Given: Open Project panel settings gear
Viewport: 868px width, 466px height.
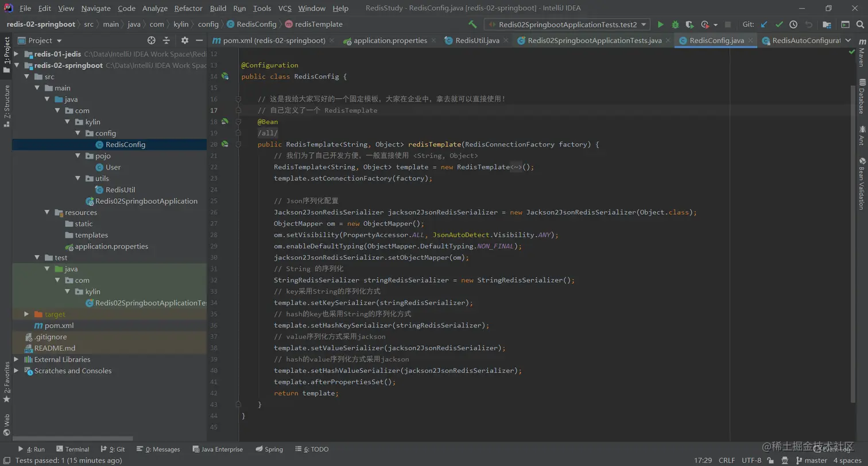Looking at the screenshot, I should [185, 40].
